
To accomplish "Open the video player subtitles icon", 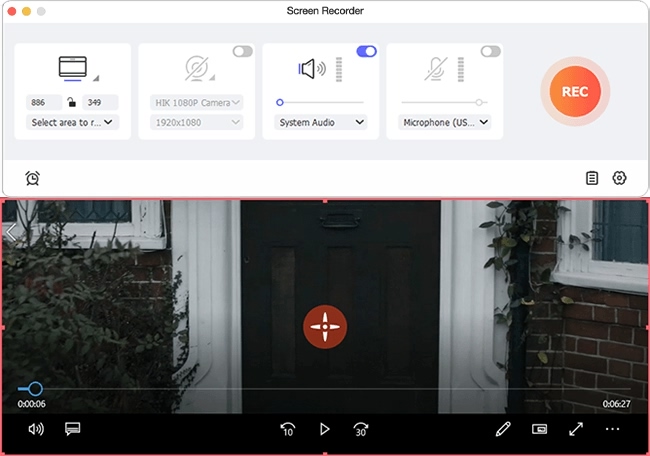I will click(x=73, y=429).
